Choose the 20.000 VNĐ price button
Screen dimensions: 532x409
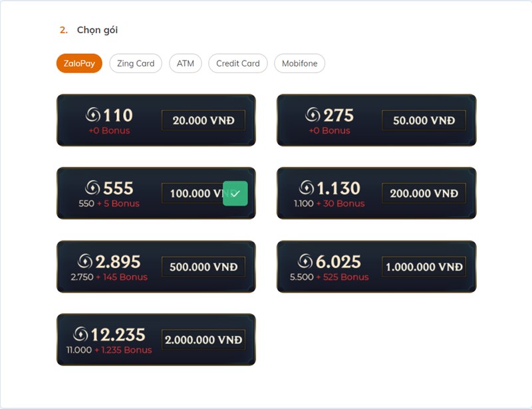point(203,120)
